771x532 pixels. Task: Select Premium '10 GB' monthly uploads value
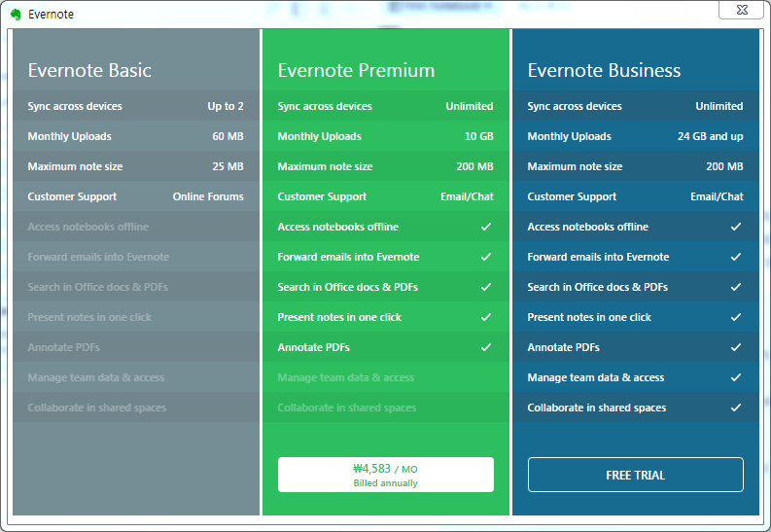479,136
